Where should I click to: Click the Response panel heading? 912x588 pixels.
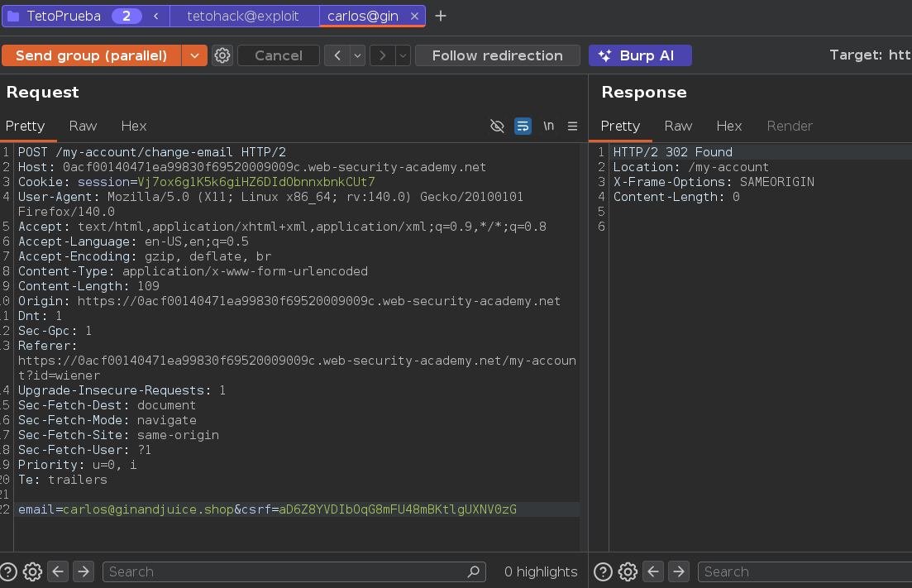pyautogui.click(x=644, y=93)
